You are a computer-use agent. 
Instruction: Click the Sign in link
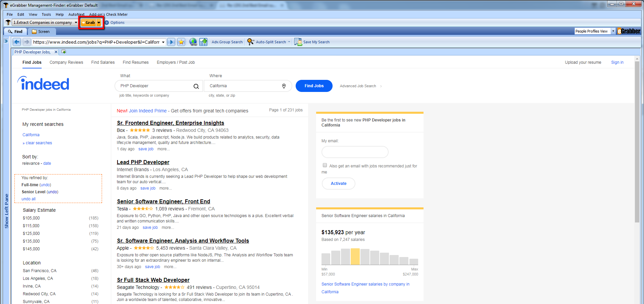tap(617, 62)
